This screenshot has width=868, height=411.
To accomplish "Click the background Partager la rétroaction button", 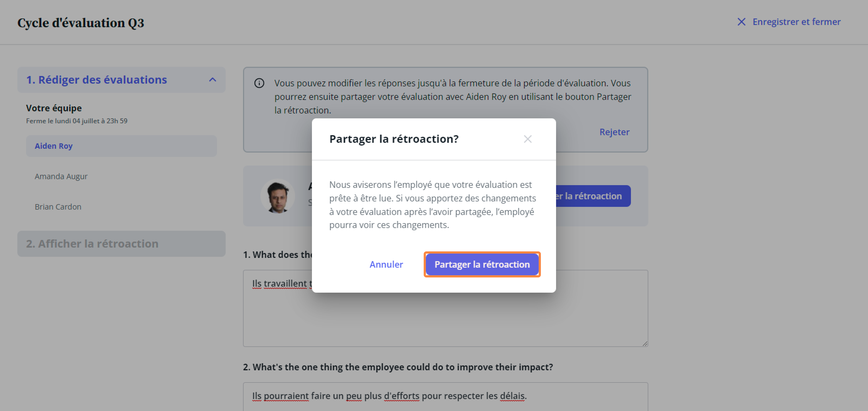I will pos(593,196).
